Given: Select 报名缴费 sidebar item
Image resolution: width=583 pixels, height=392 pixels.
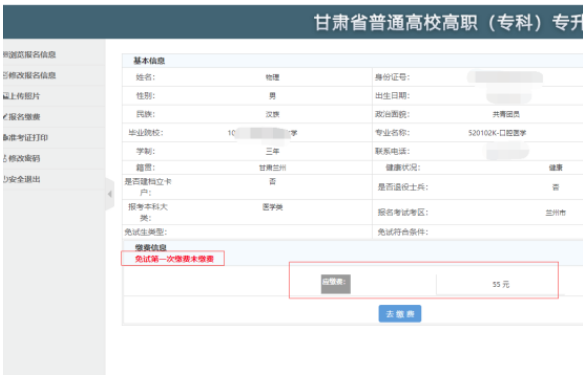Looking at the screenshot, I should coord(22,117).
